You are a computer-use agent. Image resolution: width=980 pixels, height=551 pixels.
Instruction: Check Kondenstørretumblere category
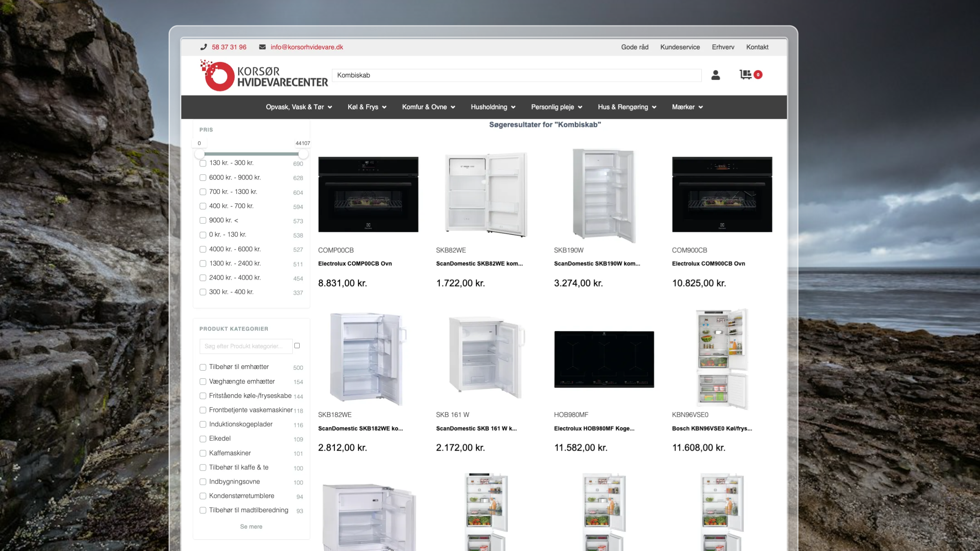point(203,496)
